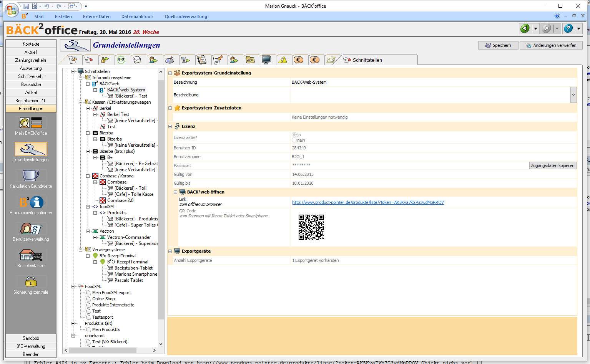Click the Kalkulation Grundwerte mug icon

pos(31,175)
